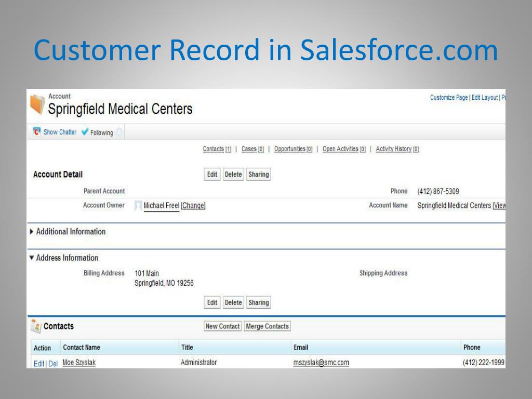
Task: Click the billing street 101 Main
Action: [x=147, y=273]
